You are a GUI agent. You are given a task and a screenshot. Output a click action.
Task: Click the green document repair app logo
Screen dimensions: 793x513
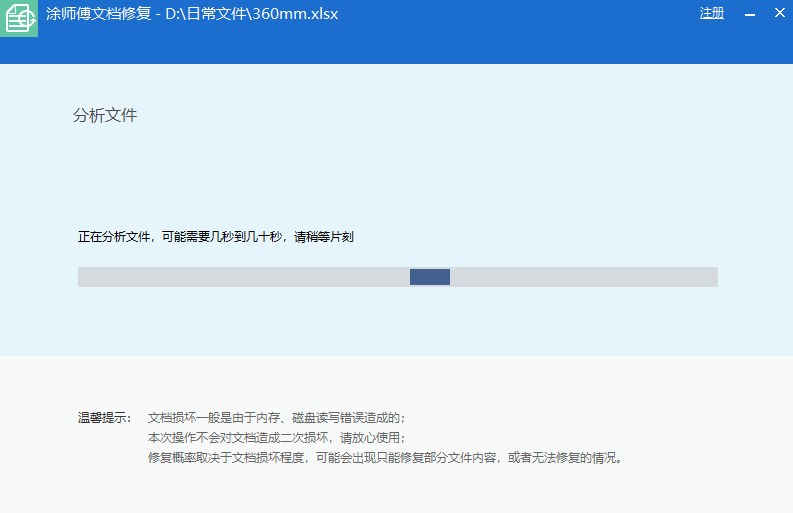click(18, 18)
